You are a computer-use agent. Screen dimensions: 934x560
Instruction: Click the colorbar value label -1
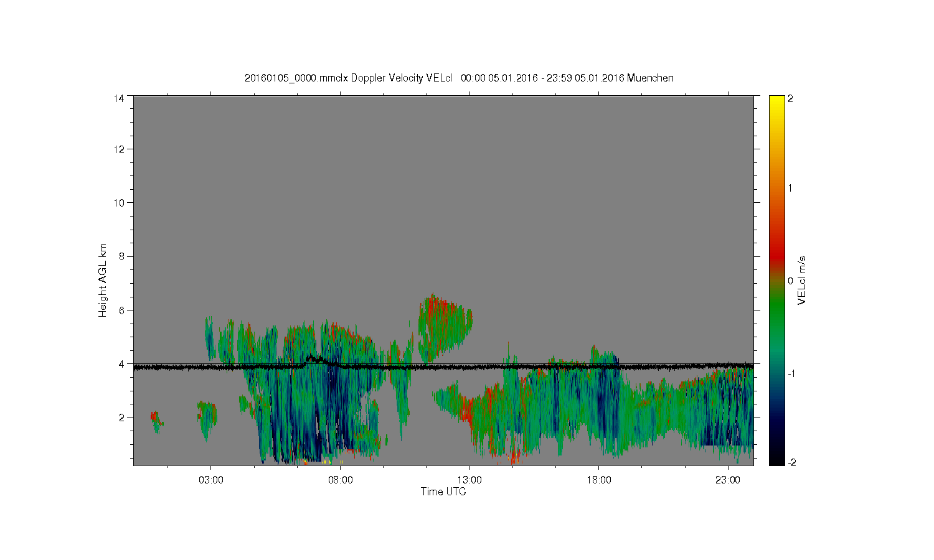[x=791, y=373]
